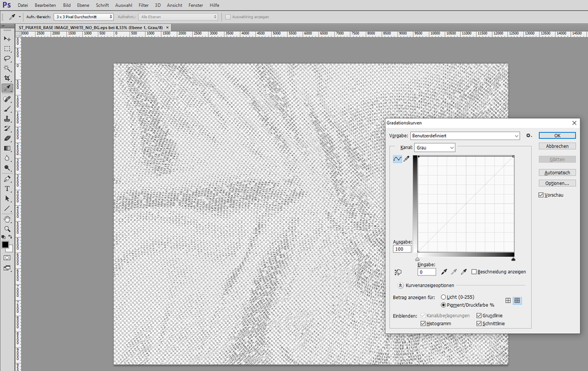The image size is (588, 371).
Task: Select the Lasso tool
Action: point(7,58)
